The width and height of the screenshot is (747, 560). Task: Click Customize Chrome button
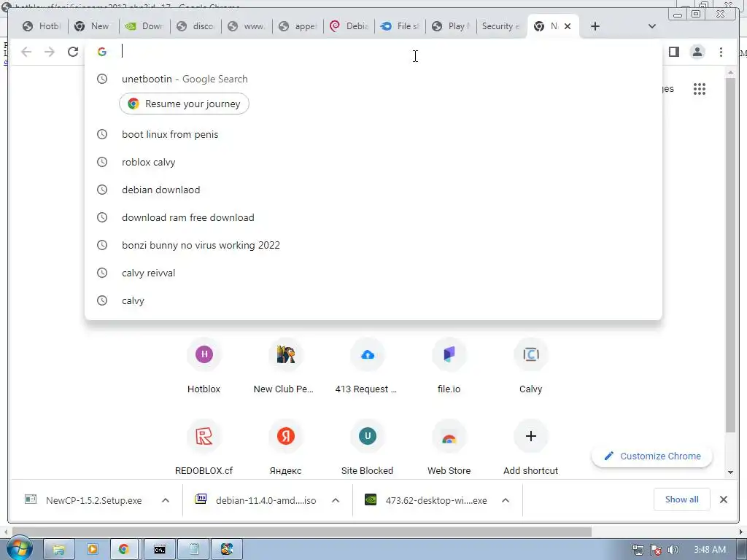click(651, 456)
